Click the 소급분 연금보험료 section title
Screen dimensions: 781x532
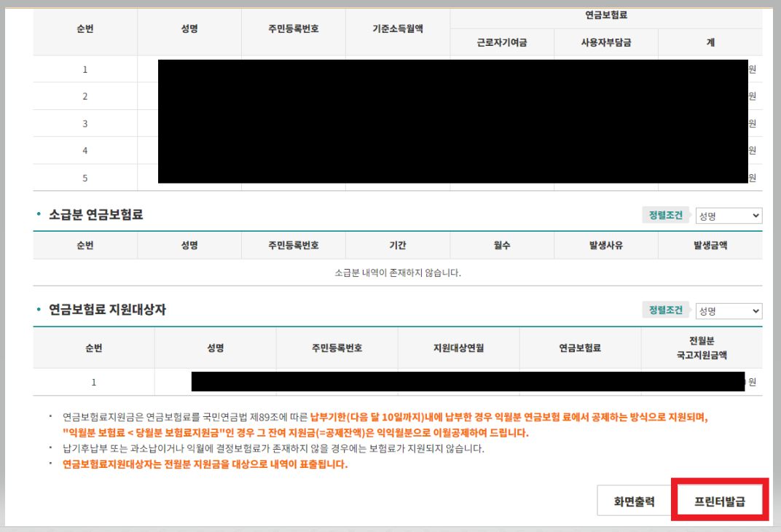(x=95, y=215)
